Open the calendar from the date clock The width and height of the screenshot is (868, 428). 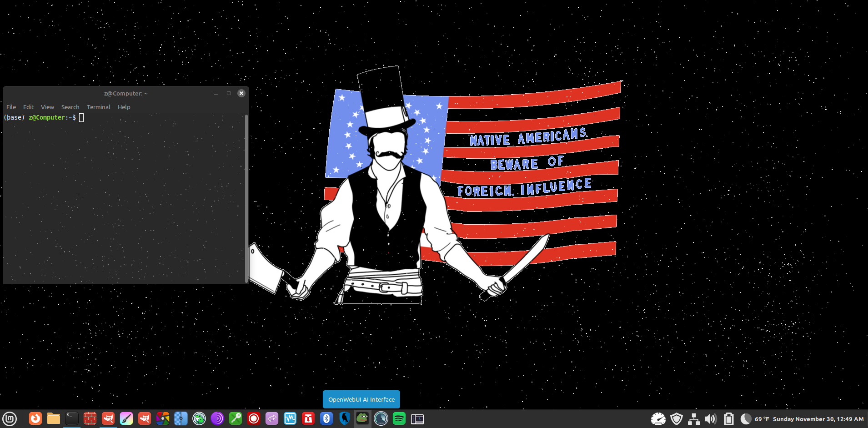tap(818, 419)
